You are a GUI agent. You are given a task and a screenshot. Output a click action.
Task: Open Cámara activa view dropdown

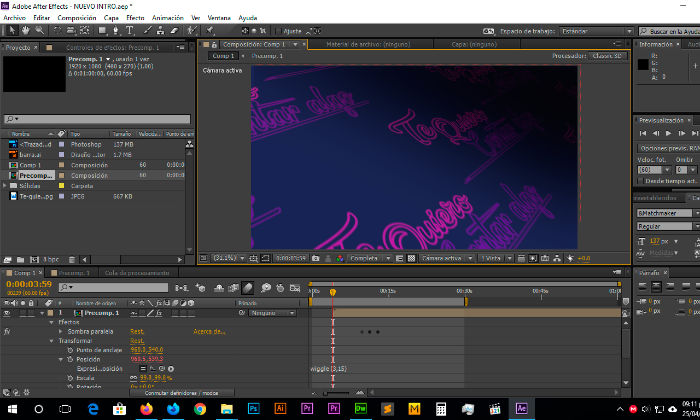tap(446, 258)
